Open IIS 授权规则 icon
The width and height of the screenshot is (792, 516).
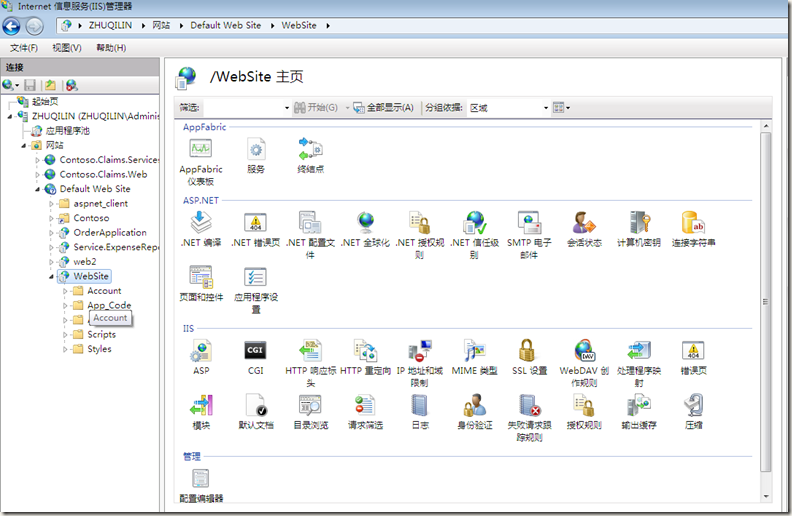pos(584,412)
